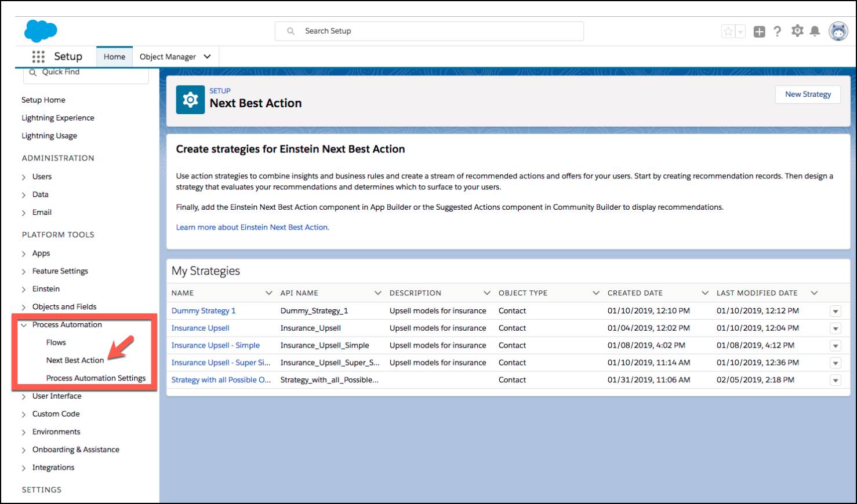Click the favorites star icon

coord(728,31)
